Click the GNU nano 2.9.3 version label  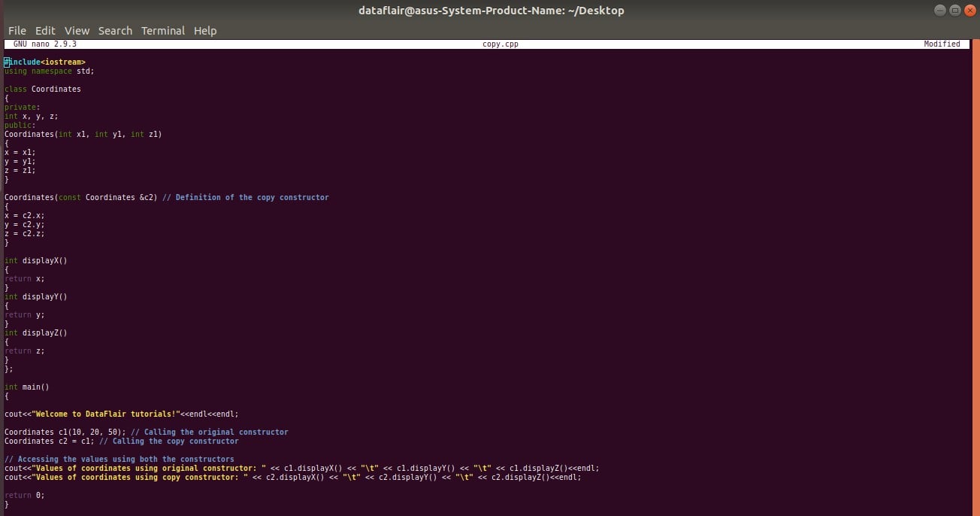(45, 44)
